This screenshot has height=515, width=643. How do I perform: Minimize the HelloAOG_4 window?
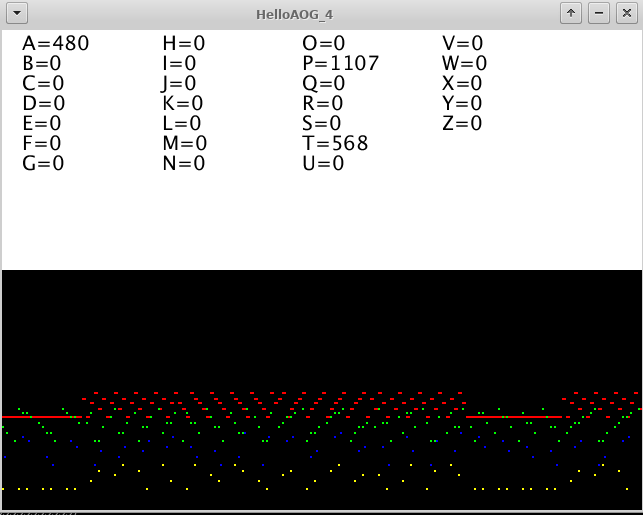[598, 13]
